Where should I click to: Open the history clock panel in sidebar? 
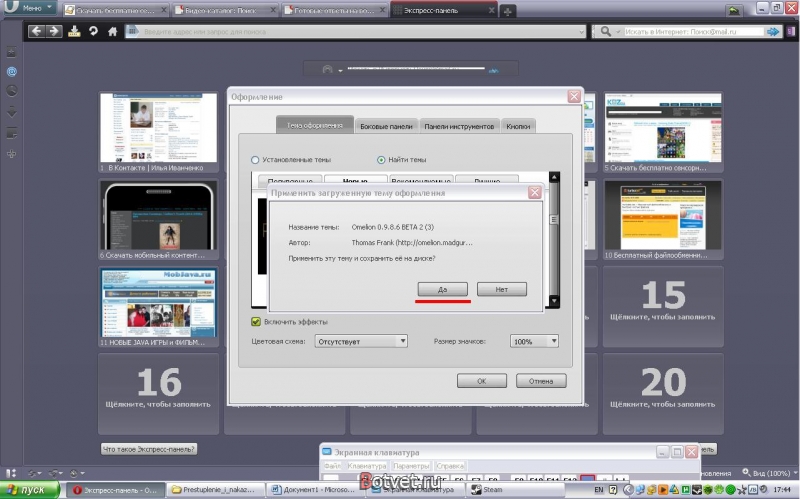[x=11, y=91]
